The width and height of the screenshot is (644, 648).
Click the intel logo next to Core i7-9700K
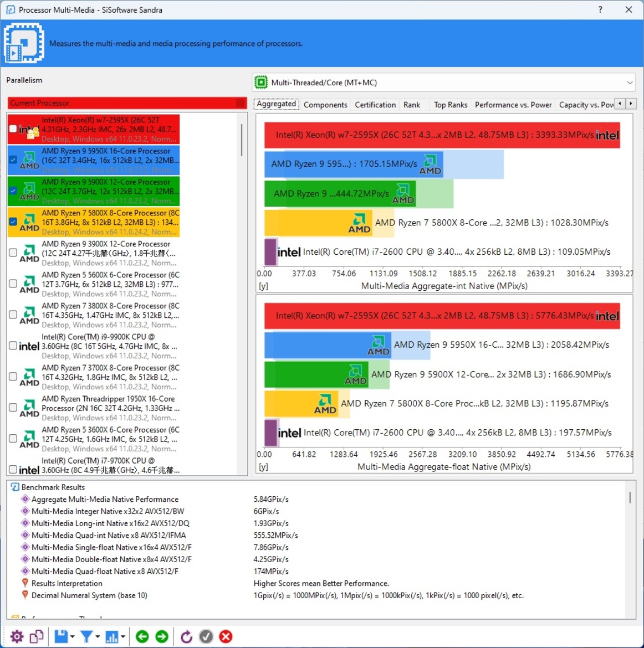click(x=29, y=470)
